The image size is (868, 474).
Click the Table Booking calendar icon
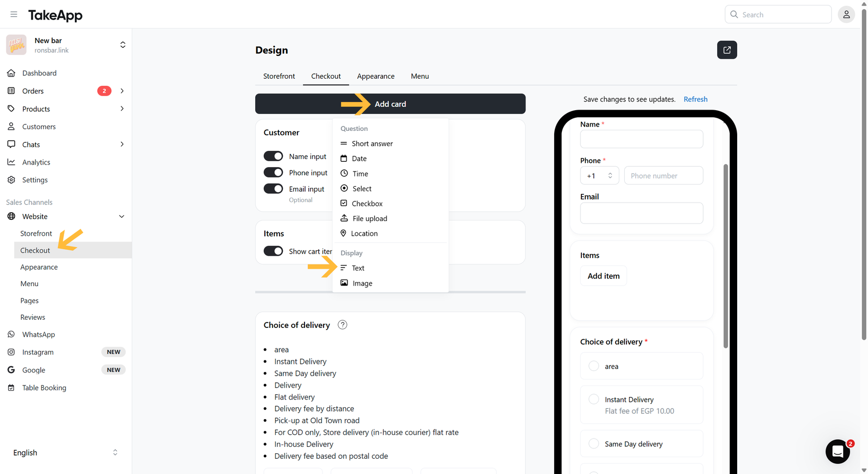pos(11,388)
